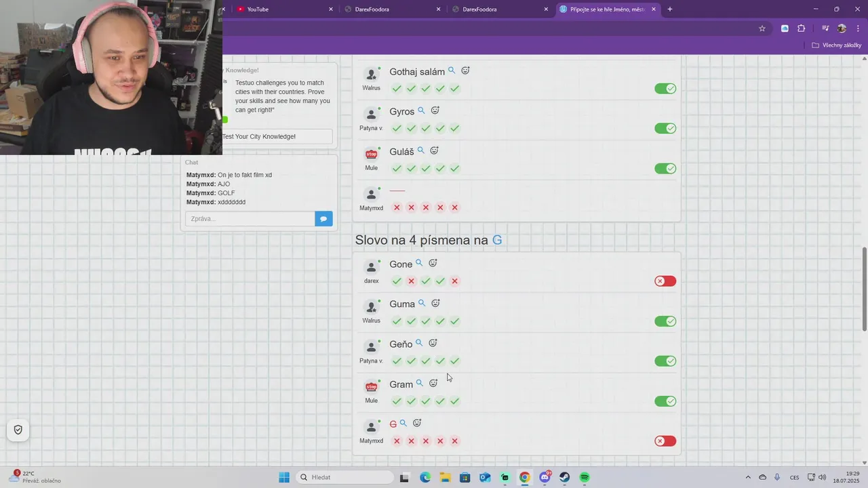Open Chrome profile avatar
868x488 pixels.
point(842,28)
